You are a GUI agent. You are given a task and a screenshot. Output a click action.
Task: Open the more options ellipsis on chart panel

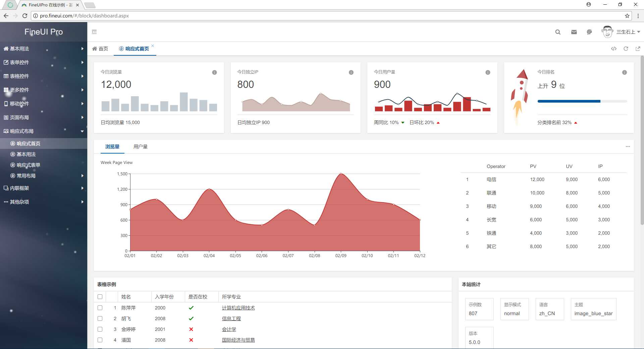pyautogui.click(x=628, y=147)
